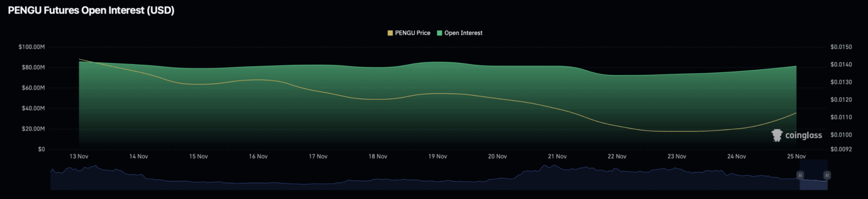This screenshot has height=199, width=868.
Task: Click the $100.00M axis label
Action: (x=31, y=47)
